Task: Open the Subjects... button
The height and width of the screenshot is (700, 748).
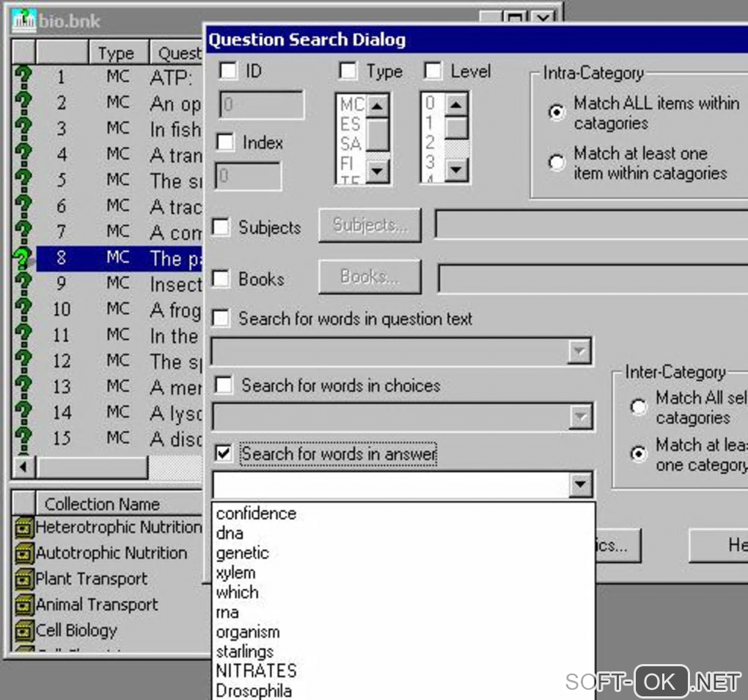Action: click(370, 225)
